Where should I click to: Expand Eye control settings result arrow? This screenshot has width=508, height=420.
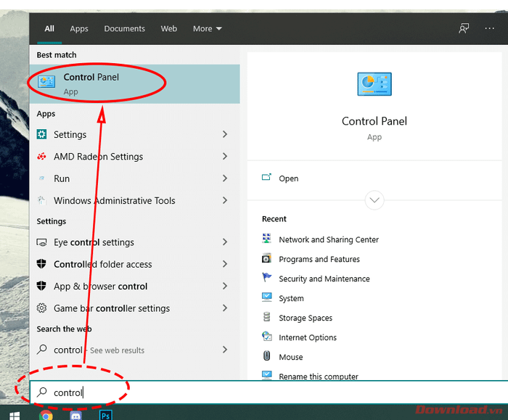[x=225, y=242]
